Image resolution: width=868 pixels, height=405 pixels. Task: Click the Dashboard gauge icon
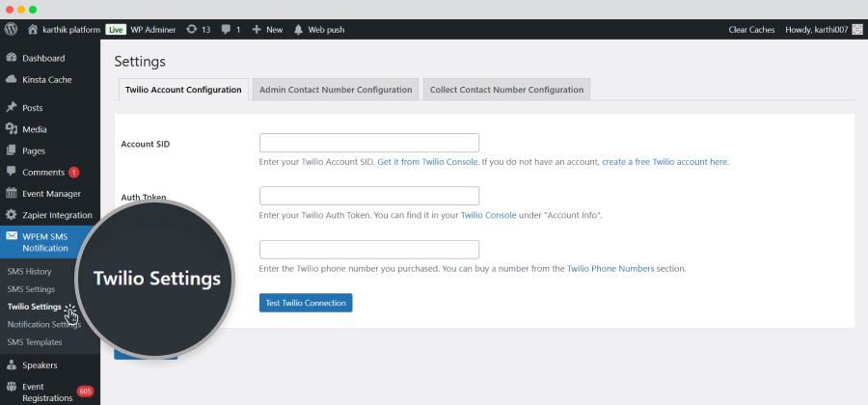point(11,58)
